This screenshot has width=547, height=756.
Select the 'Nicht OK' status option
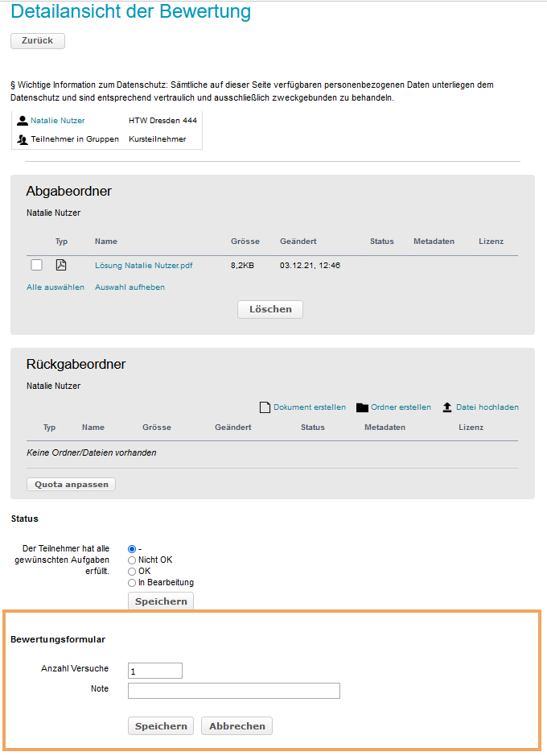coord(133,560)
